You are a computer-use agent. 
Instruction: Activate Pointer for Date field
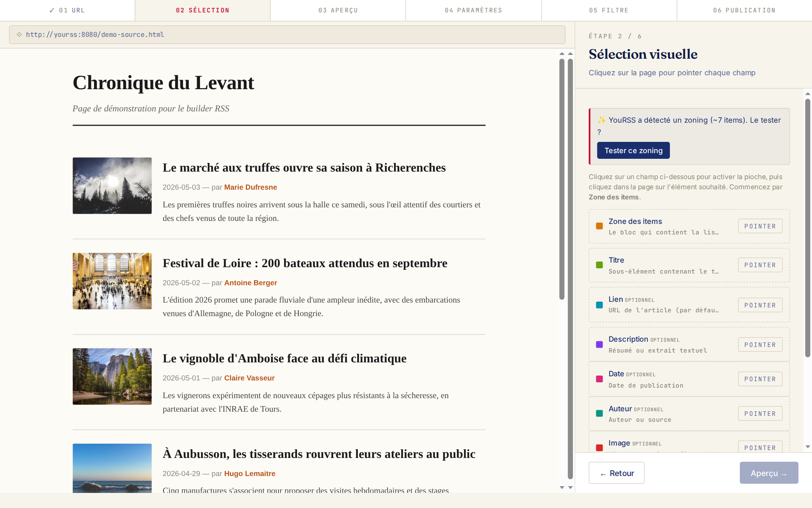pyautogui.click(x=760, y=379)
